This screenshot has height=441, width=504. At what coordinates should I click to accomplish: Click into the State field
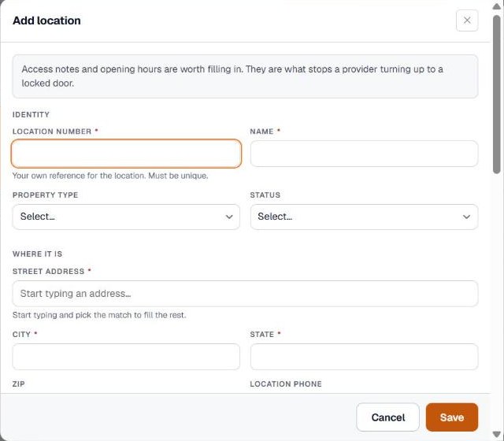coord(364,357)
